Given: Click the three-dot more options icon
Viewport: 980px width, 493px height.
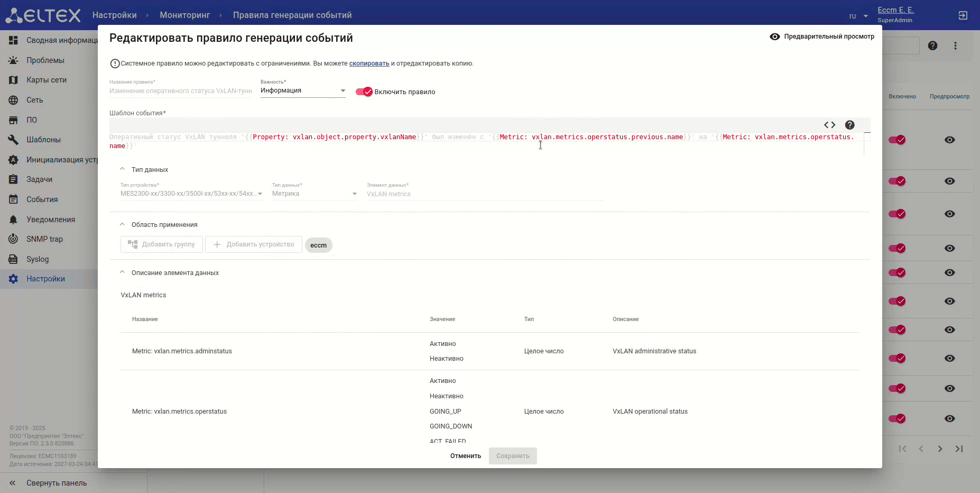Looking at the screenshot, I should click(955, 46).
